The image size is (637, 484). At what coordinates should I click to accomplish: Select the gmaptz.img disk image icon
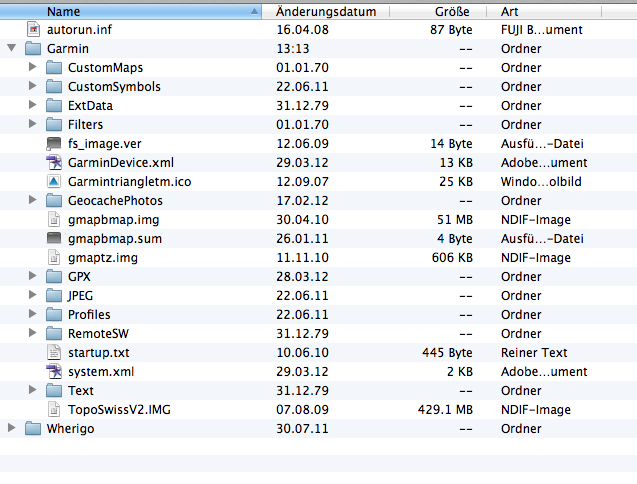54,258
